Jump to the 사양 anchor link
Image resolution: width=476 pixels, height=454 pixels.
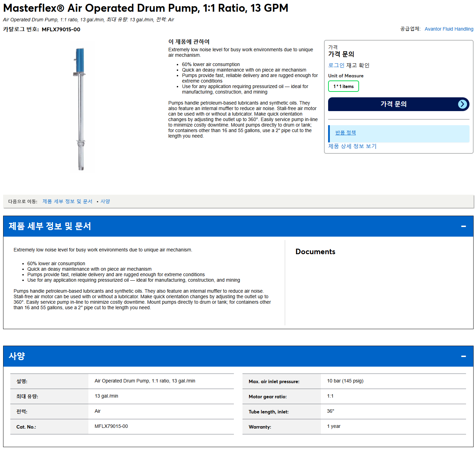pyautogui.click(x=105, y=202)
